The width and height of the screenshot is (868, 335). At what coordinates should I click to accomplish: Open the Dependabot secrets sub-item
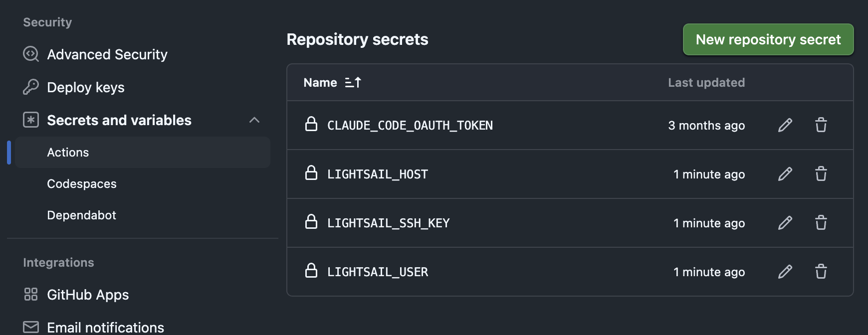81,215
